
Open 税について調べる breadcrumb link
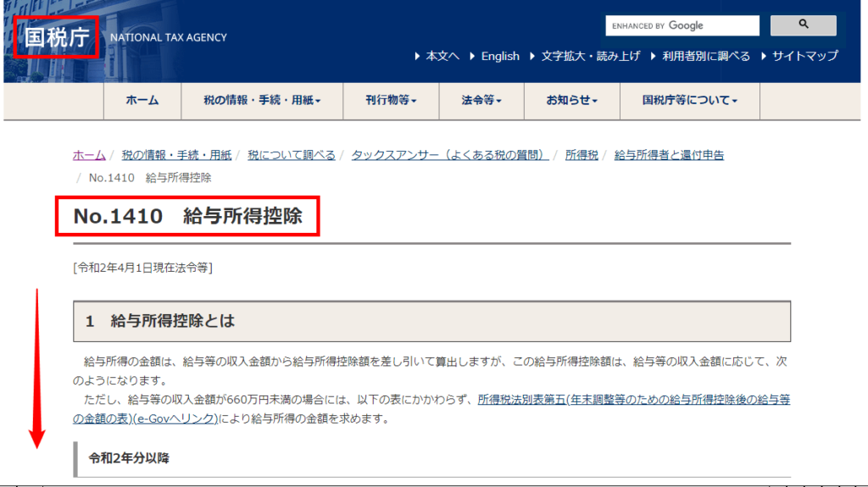[291, 155]
